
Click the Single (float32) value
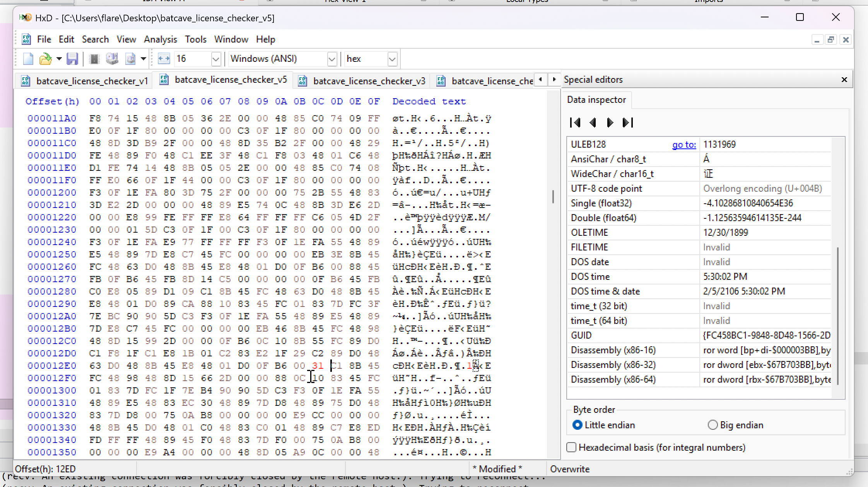click(766, 203)
